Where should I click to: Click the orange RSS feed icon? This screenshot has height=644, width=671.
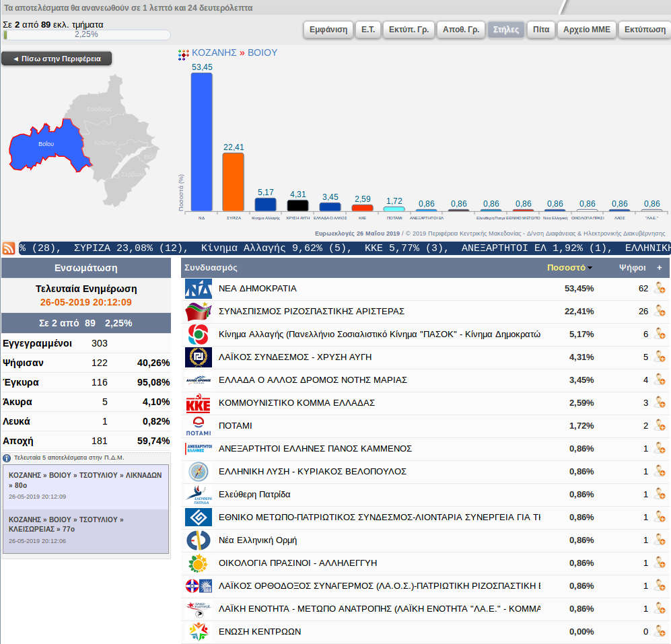9,248
